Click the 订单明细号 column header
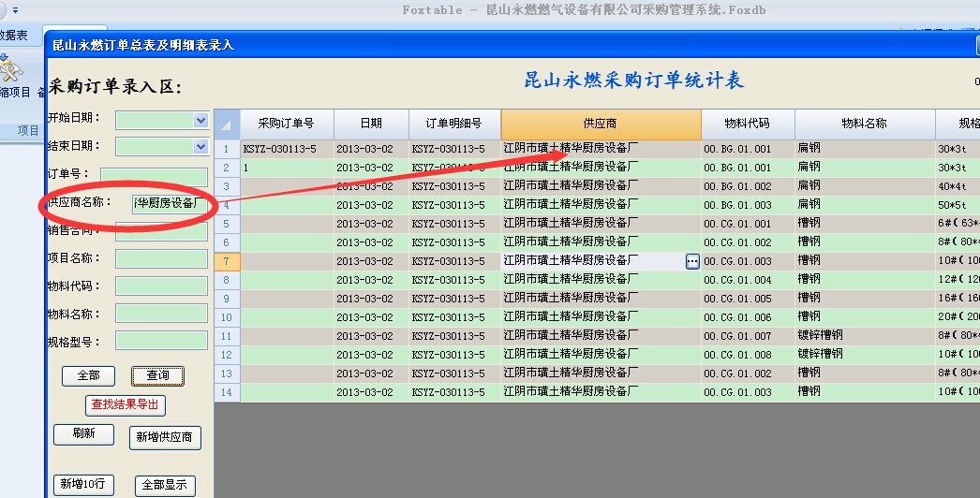980x498 pixels. tap(454, 124)
